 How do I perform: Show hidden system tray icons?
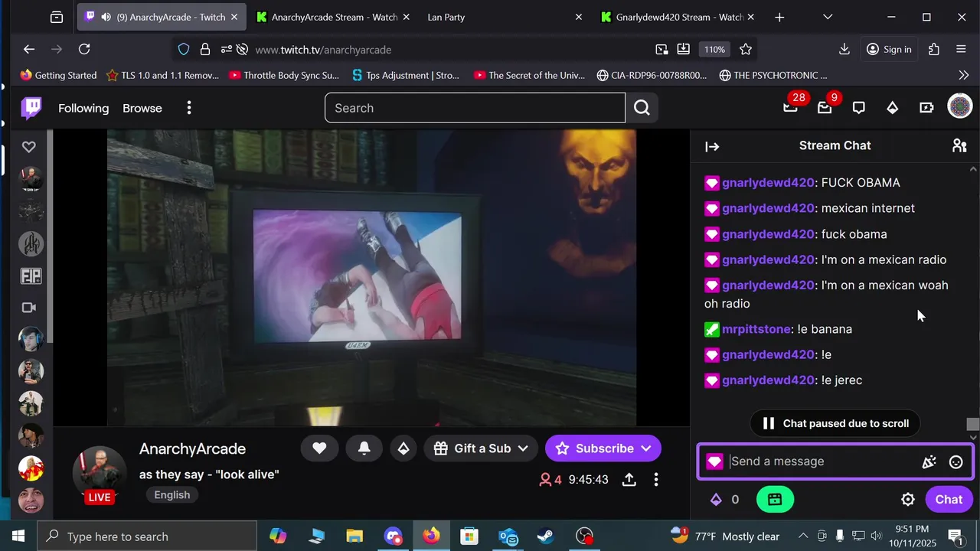tap(803, 536)
